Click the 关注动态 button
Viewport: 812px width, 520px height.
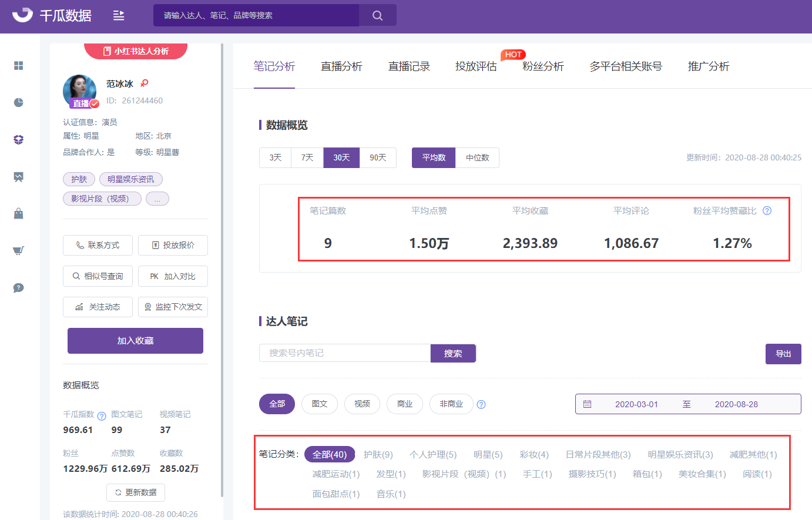click(98, 307)
